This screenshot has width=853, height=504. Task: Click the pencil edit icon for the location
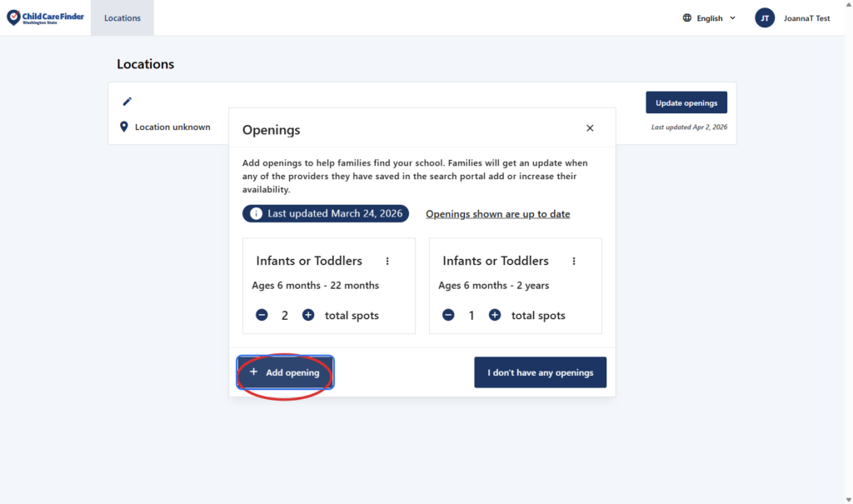(x=127, y=102)
